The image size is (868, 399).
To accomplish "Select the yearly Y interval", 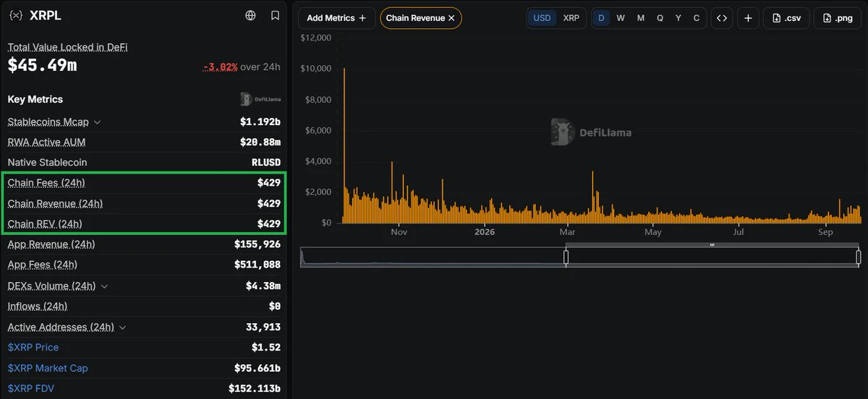I will [678, 18].
